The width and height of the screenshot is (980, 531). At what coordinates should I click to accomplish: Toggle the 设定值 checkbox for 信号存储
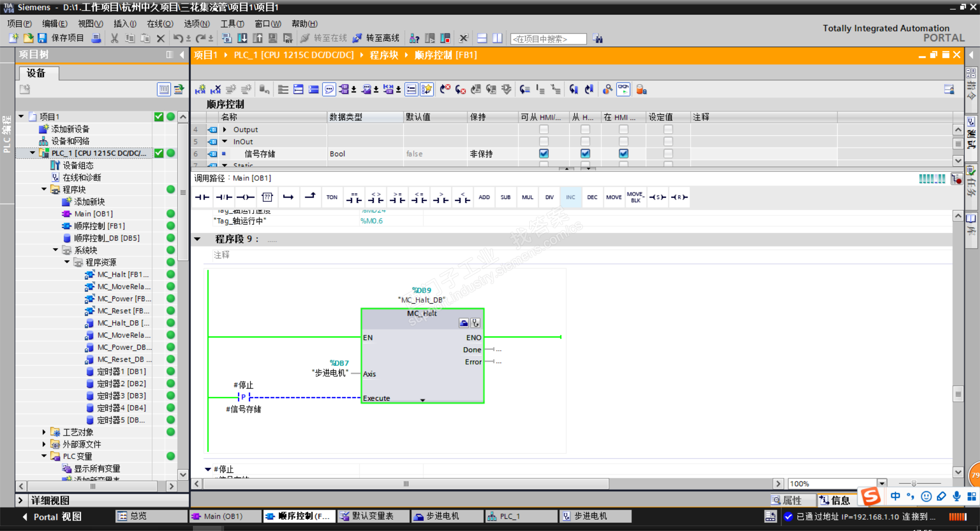[x=668, y=154]
